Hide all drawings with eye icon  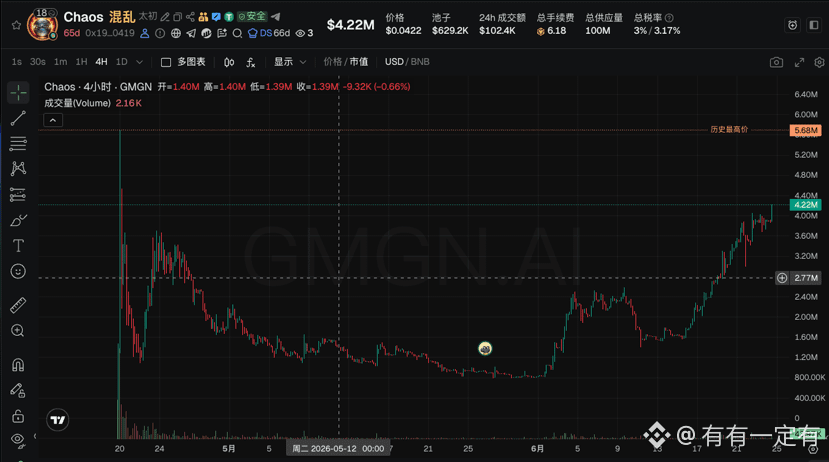coord(19,440)
